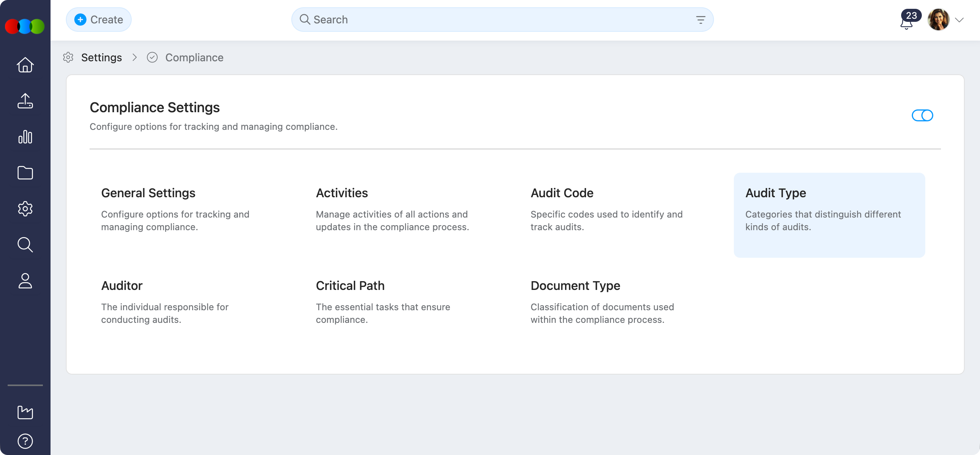The width and height of the screenshot is (980, 455).
Task: Click inside the Search field
Action: coord(459,19)
